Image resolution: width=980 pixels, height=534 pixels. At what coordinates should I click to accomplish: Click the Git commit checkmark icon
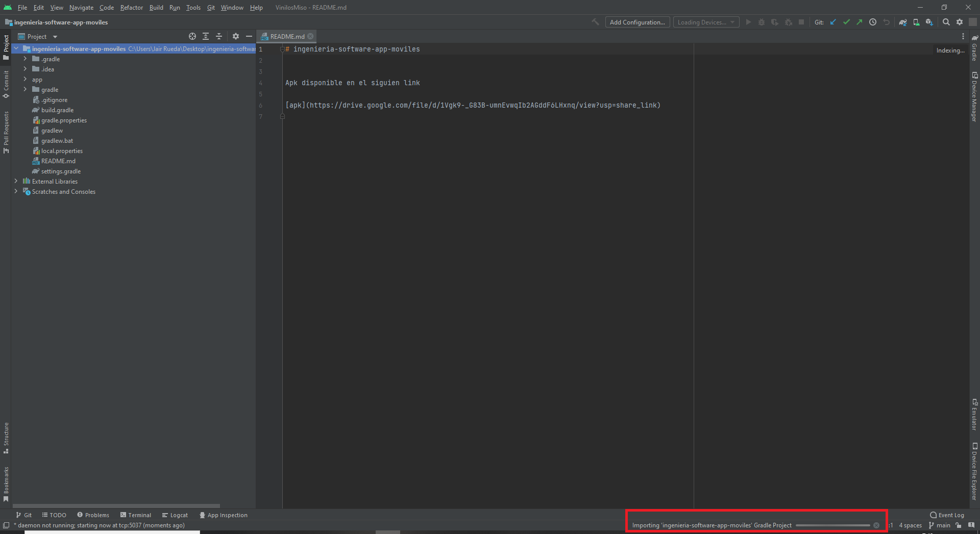pos(846,22)
